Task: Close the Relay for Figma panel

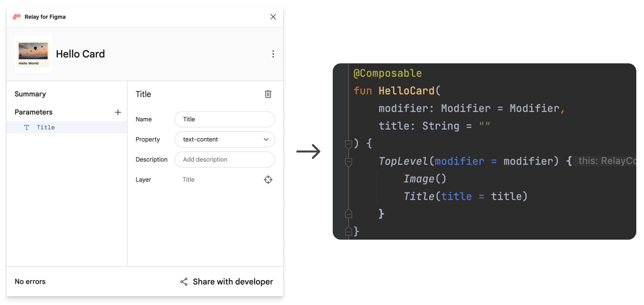Action: [x=273, y=17]
